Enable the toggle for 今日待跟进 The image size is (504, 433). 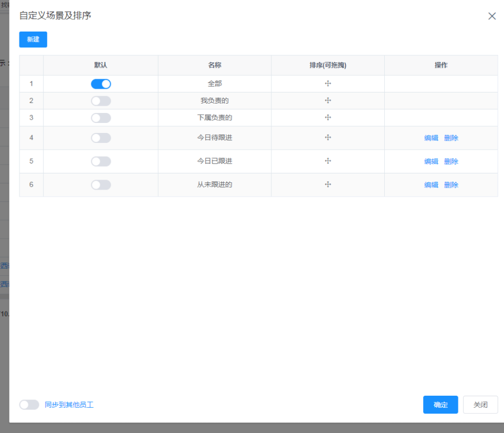(100, 137)
